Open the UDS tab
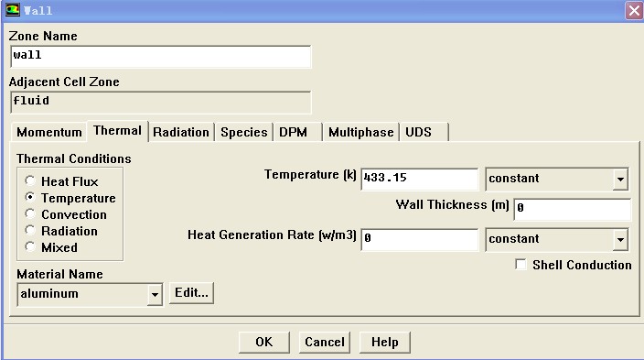The height and width of the screenshot is (360, 644). click(424, 133)
